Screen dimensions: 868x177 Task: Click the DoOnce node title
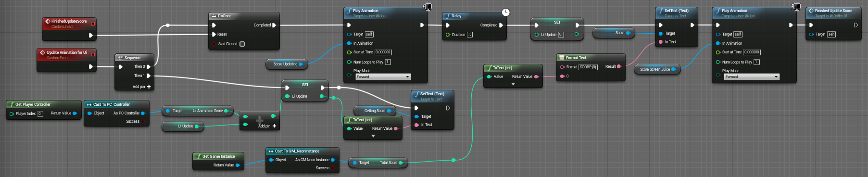coord(225,16)
